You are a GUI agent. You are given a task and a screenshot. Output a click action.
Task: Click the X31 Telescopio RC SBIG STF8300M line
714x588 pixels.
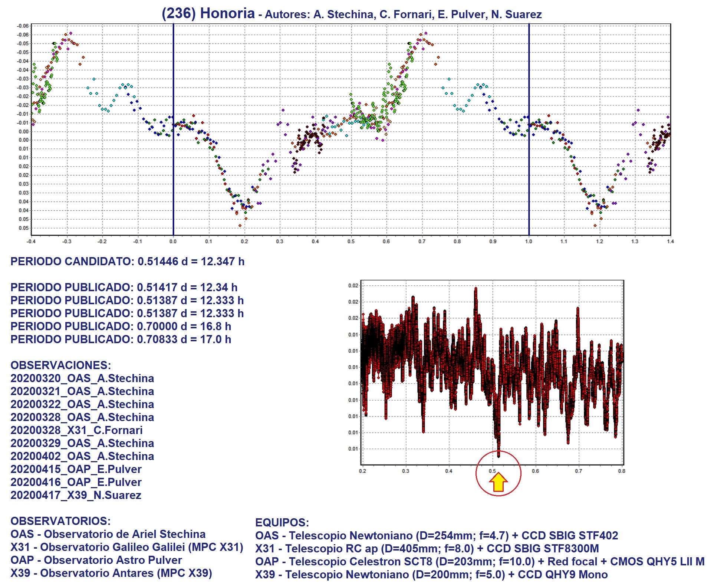[427, 549]
